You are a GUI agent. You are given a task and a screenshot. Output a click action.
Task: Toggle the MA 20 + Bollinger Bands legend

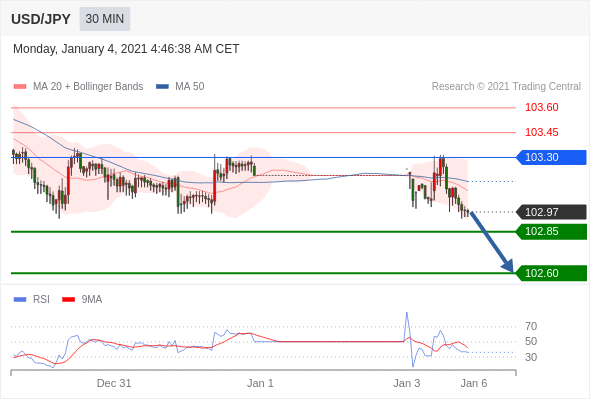78,87
